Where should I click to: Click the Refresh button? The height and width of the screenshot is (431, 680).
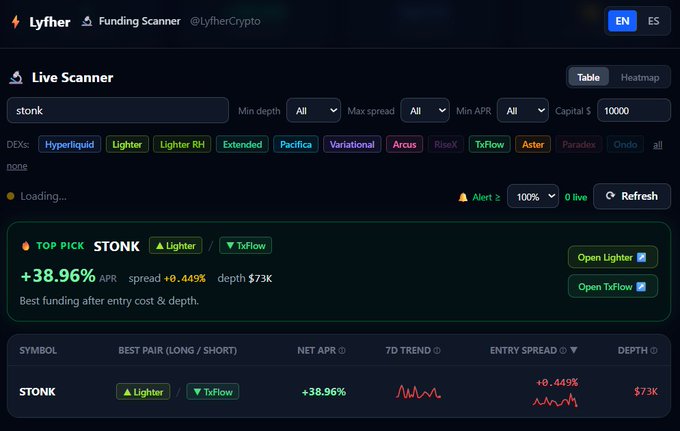click(x=632, y=196)
